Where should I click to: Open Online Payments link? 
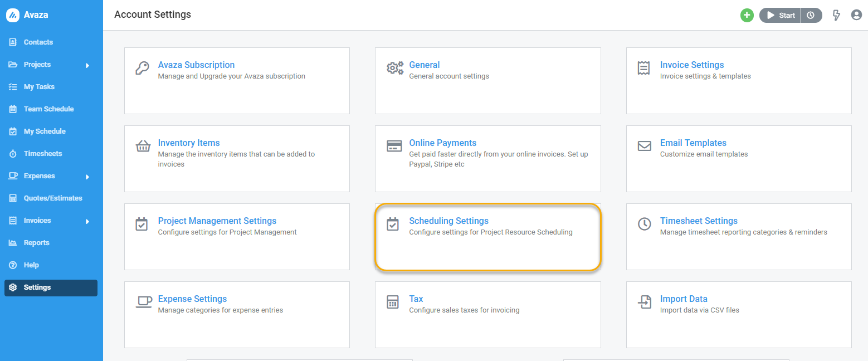(x=443, y=143)
